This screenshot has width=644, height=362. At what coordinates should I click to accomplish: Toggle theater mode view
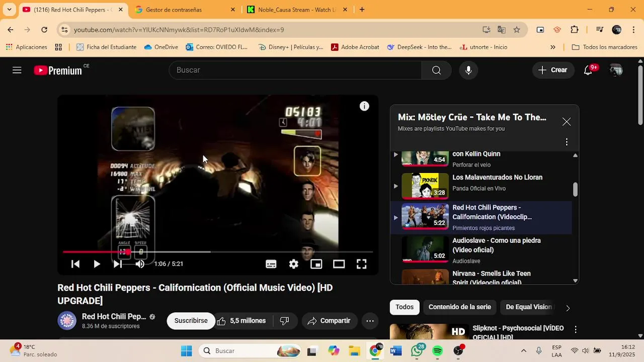click(339, 264)
